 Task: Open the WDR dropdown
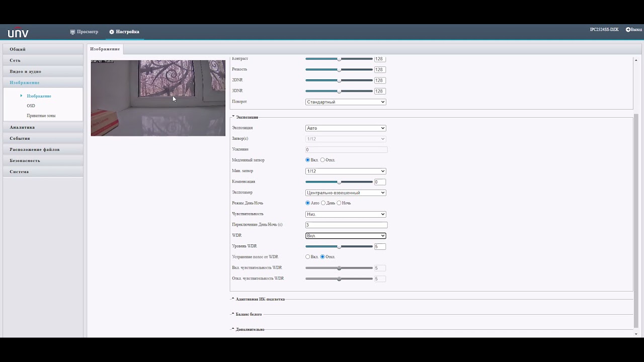(x=346, y=236)
